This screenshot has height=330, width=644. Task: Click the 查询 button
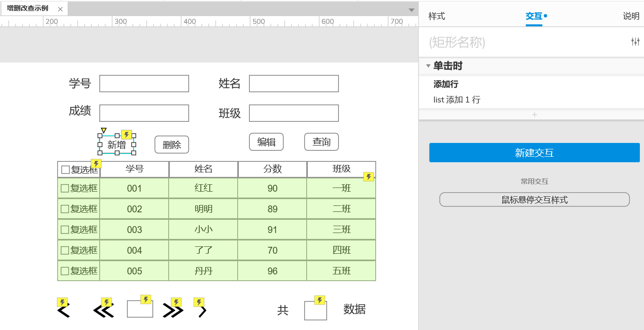[322, 142]
